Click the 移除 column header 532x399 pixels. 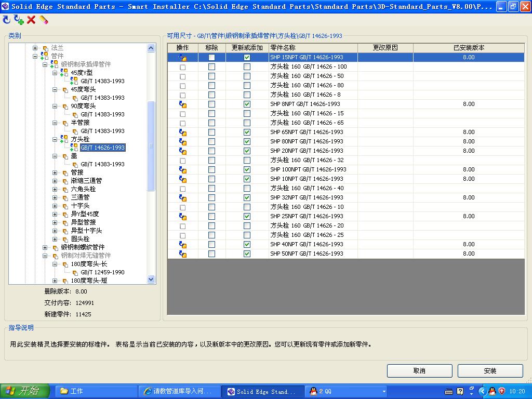pos(212,48)
